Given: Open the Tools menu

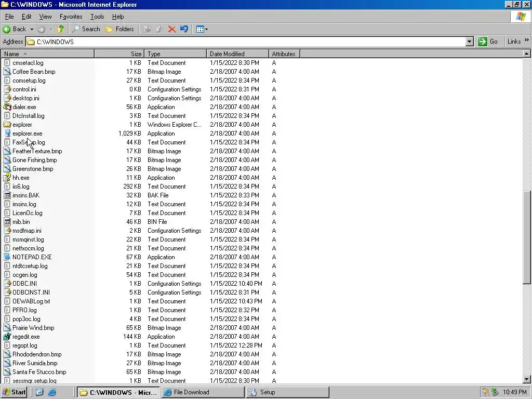Looking at the screenshot, I should tap(97, 17).
